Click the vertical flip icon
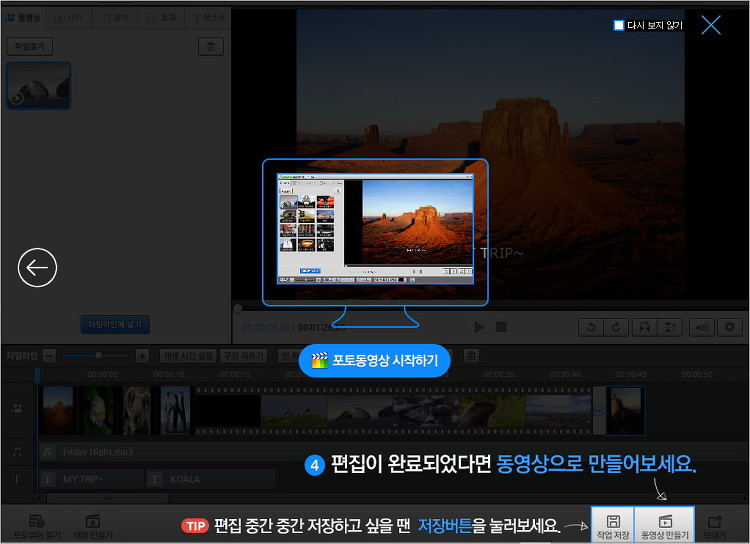 pos(670,327)
